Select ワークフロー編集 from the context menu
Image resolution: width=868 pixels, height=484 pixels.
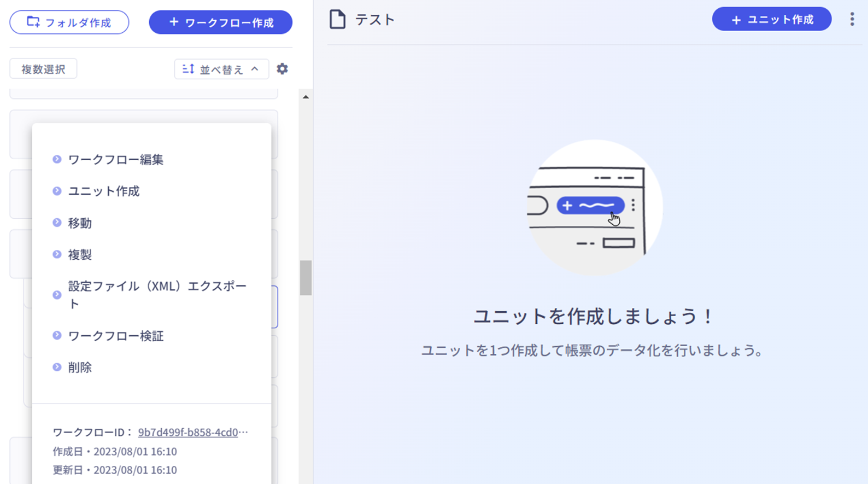[x=115, y=160]
